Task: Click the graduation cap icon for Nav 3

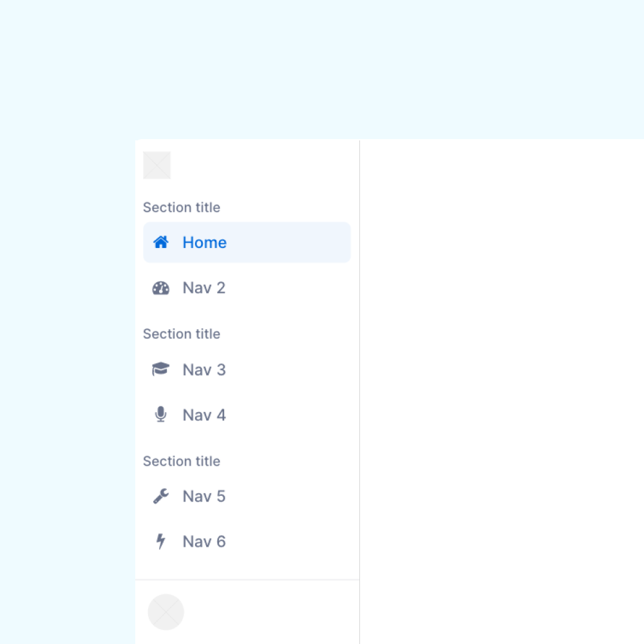Action: [x=161, y=369]
